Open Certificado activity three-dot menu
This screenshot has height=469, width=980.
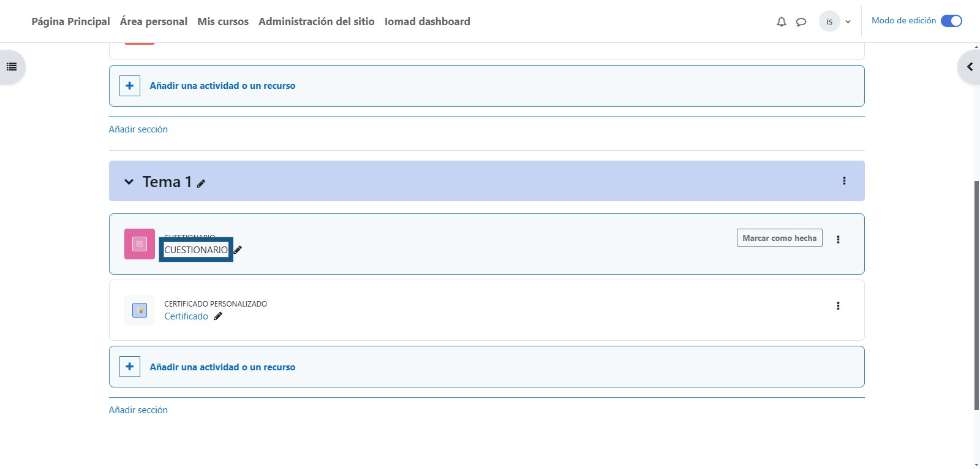point(838,306)
